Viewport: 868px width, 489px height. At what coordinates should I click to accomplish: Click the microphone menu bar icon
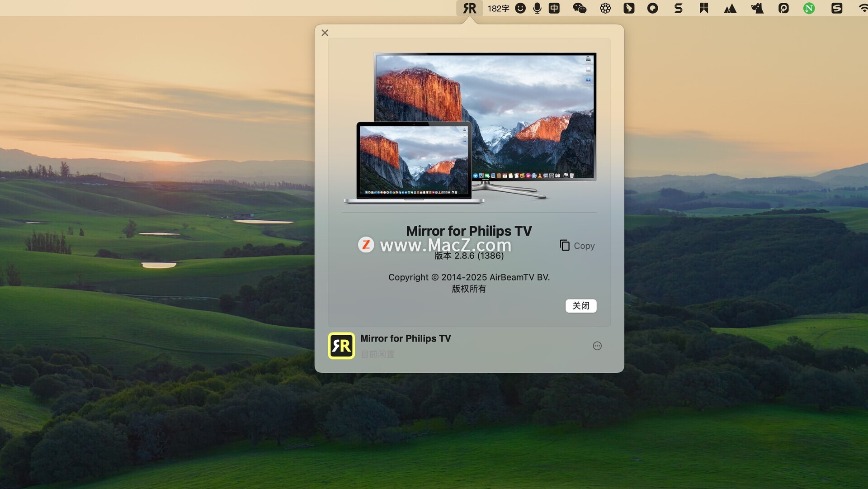pyautogui.click(x=537, y=8)
